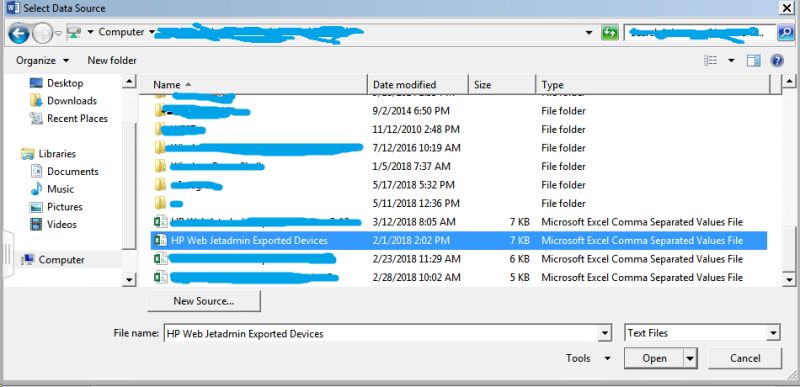Select the folder dated 9/2/2014 6:50 PM
800x387 pixels.
click(459, 111)
